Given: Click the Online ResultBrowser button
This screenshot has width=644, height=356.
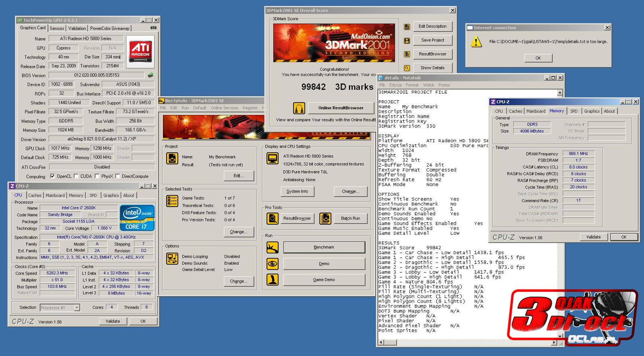Looking at the screenshot, I should click(341, 108).
